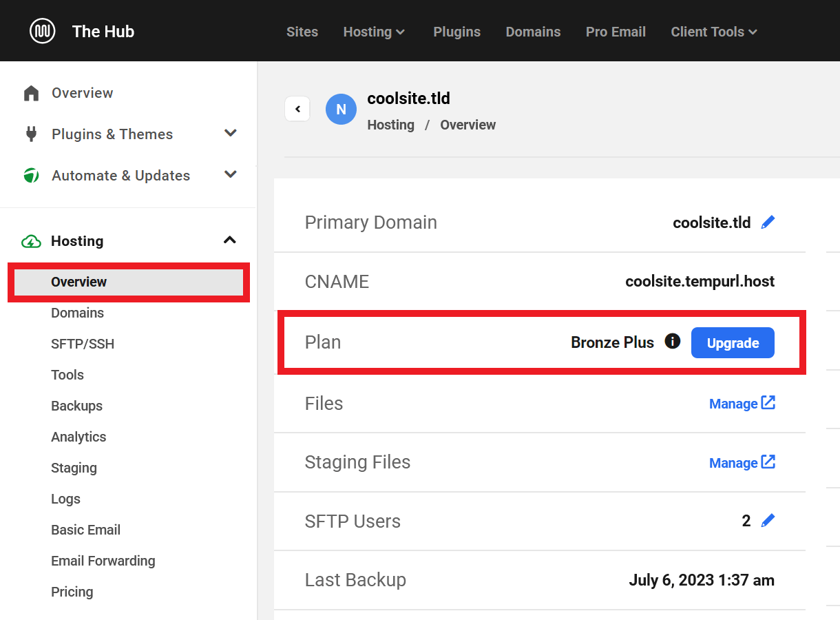Select Overview under Hosting in the sidebar

point(129,282)
